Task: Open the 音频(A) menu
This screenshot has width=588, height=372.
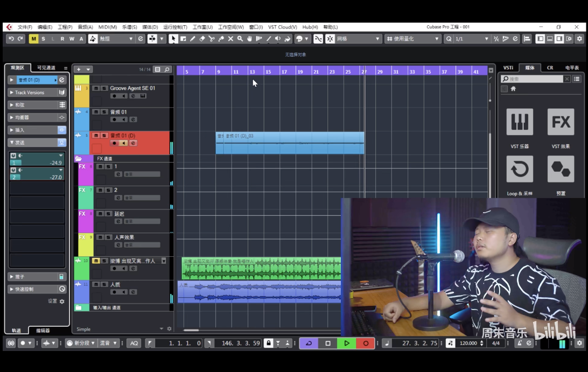Action: pos(85,27)
